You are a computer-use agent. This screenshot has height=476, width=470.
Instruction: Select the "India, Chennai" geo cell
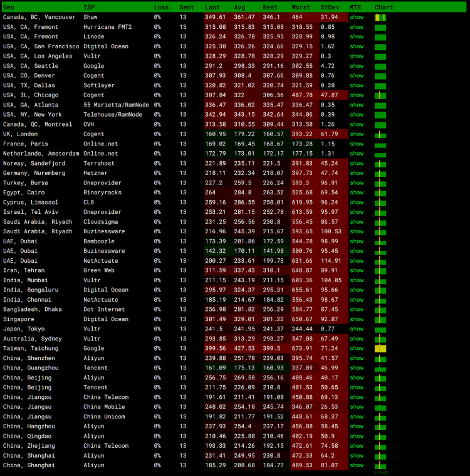click(x=28, y=300)
